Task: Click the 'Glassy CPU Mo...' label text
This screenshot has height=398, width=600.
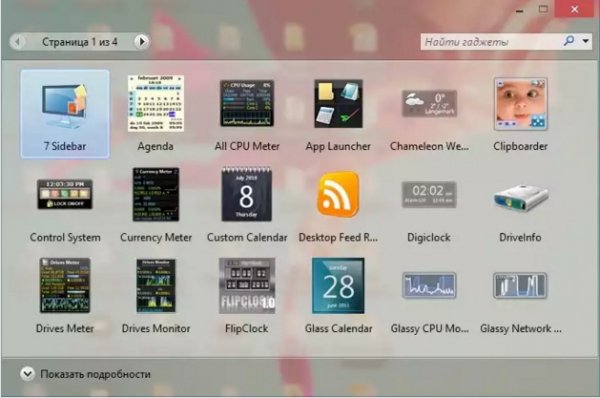Action: [429, 328]
